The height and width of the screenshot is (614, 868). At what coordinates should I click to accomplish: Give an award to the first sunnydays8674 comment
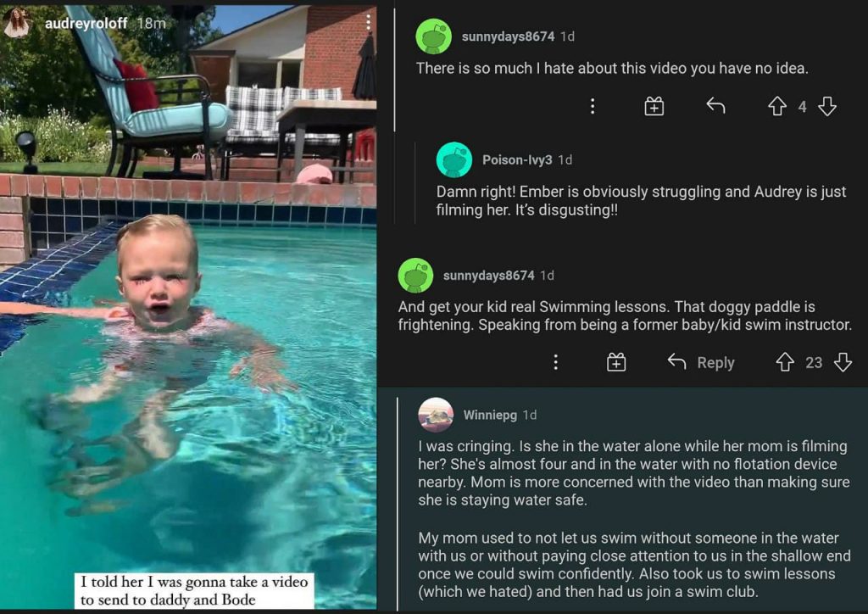[654, 106]
